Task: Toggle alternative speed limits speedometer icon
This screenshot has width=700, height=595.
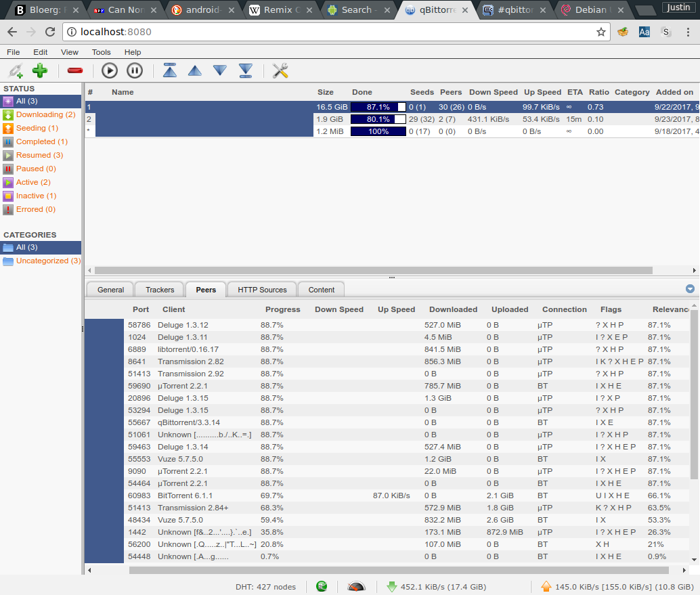Action: [x=356, y=586]
